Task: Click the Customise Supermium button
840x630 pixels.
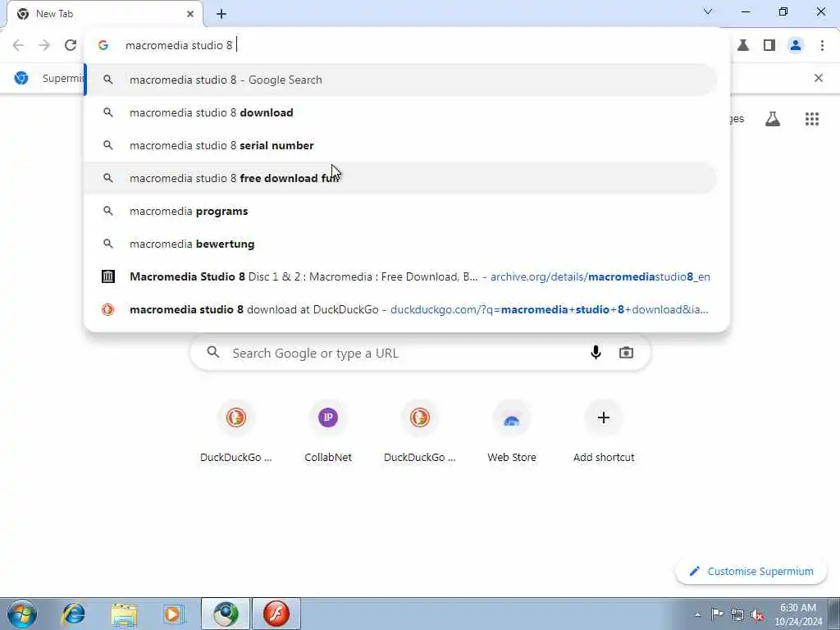Action: pos(751,571)
